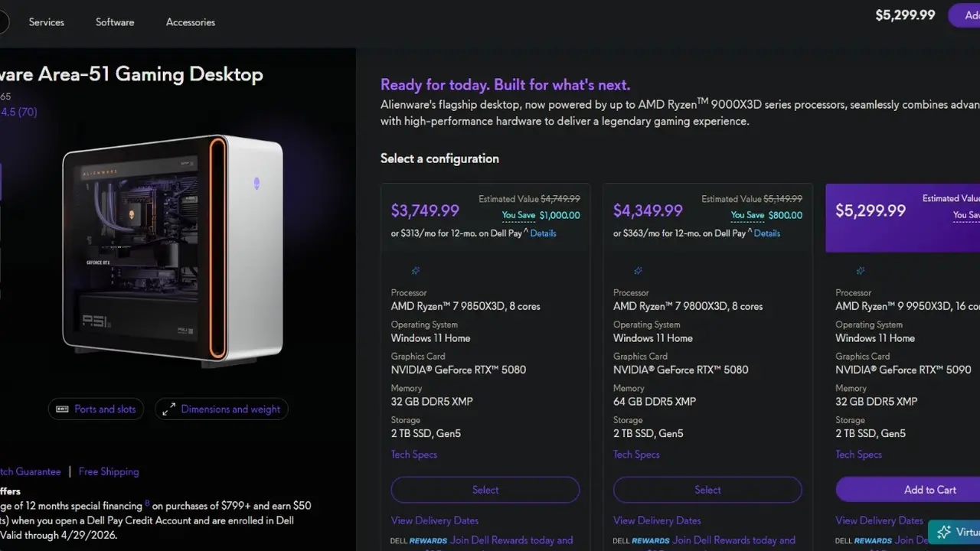This screenshot has width=980, height=551.
Task: Click the Free Shipping link
Action: (x=108, y=471)
